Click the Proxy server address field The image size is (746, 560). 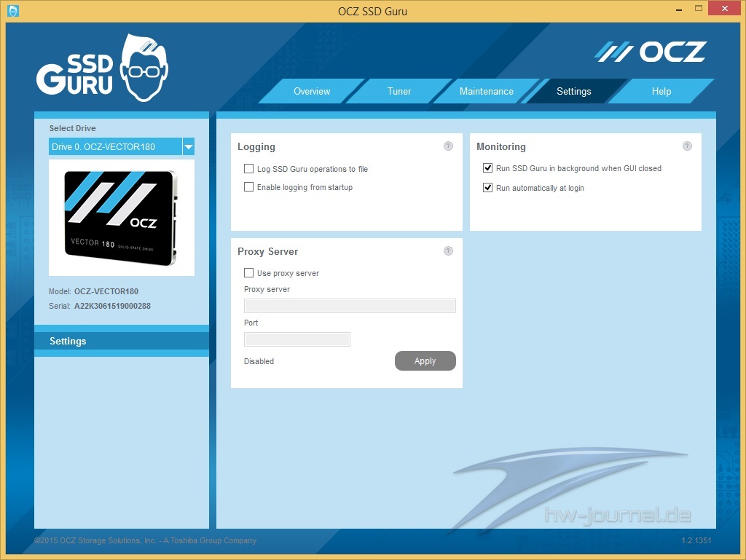pos(350,306)
